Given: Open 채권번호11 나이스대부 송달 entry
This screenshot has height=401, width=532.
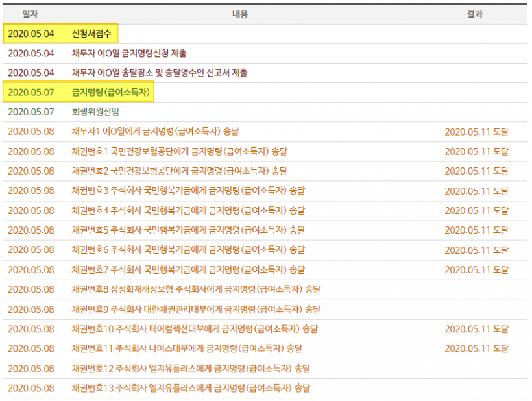Looking at the screenshot, I should point(187,348).
